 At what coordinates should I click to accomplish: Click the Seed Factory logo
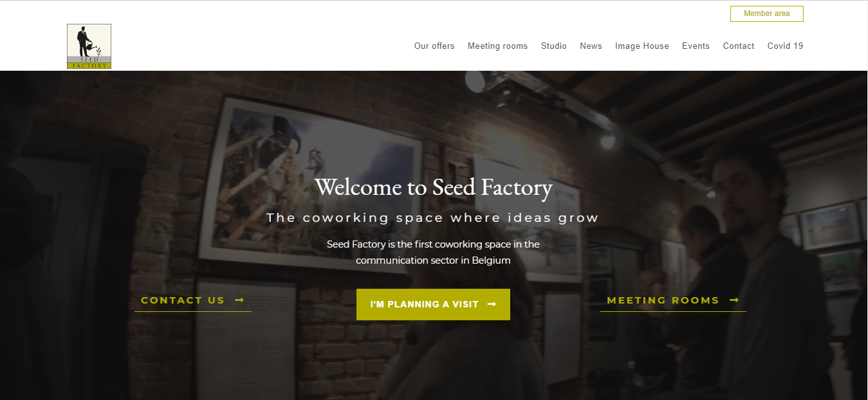pyautogui.click(x=89, y=46)
